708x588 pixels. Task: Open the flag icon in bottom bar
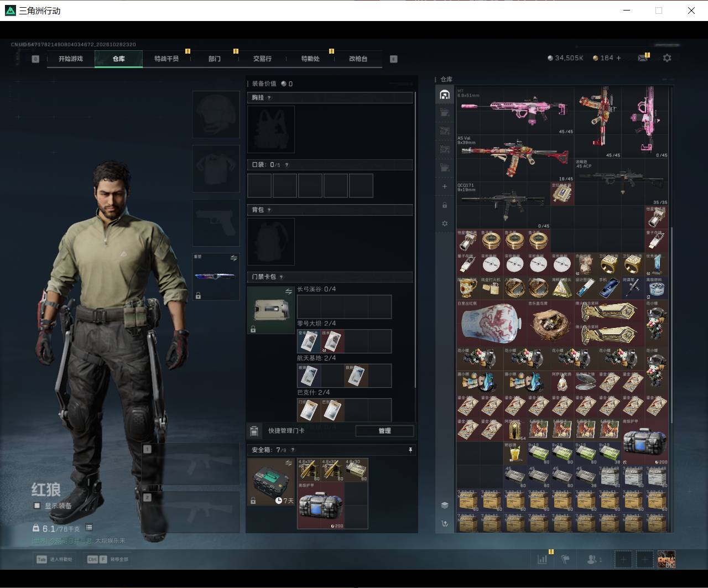click(x=565, y=559)
